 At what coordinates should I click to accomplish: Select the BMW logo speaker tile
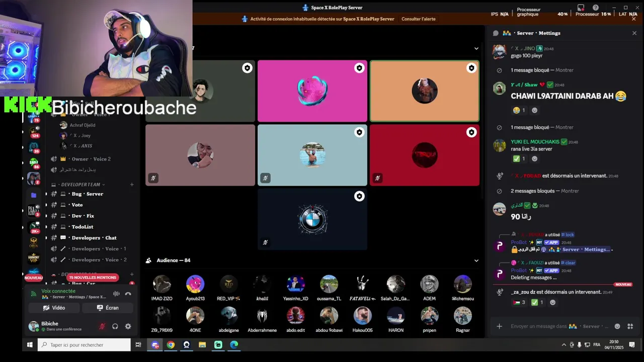(x=312, y=219)
